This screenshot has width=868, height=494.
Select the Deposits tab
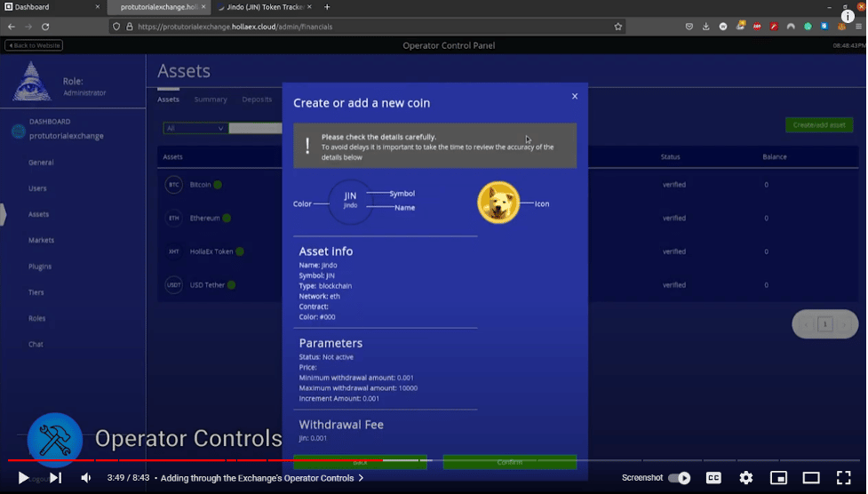pos(257,100)
